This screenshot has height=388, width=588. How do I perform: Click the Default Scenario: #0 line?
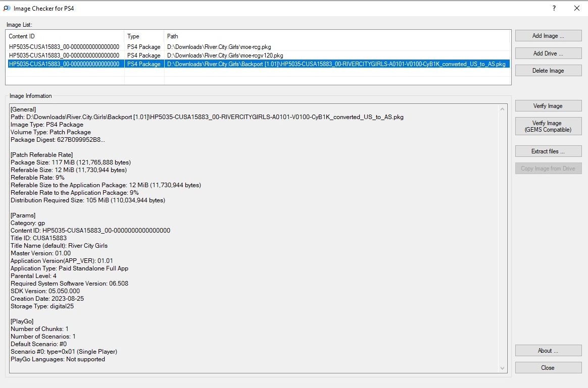tap(38, 344)
